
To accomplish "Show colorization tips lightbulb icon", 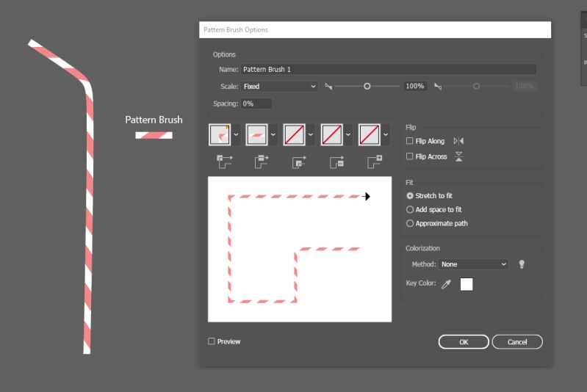I will pos(522,264).
